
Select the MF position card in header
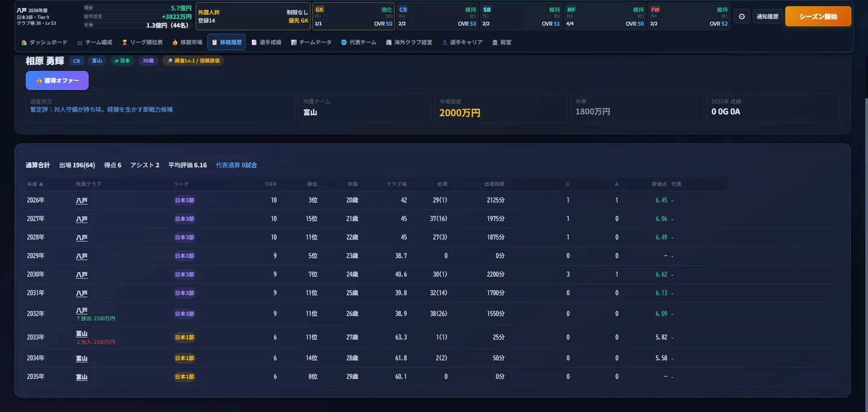point(605,16)
